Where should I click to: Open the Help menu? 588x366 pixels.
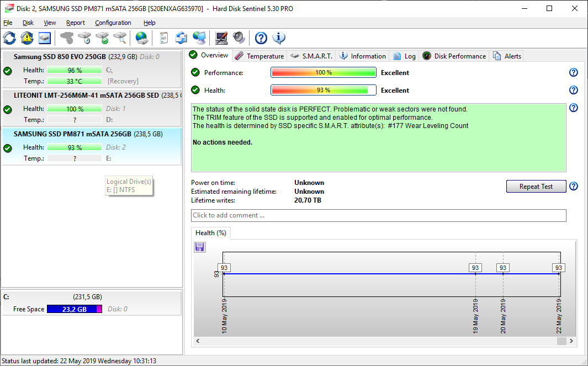coord(149,23)
